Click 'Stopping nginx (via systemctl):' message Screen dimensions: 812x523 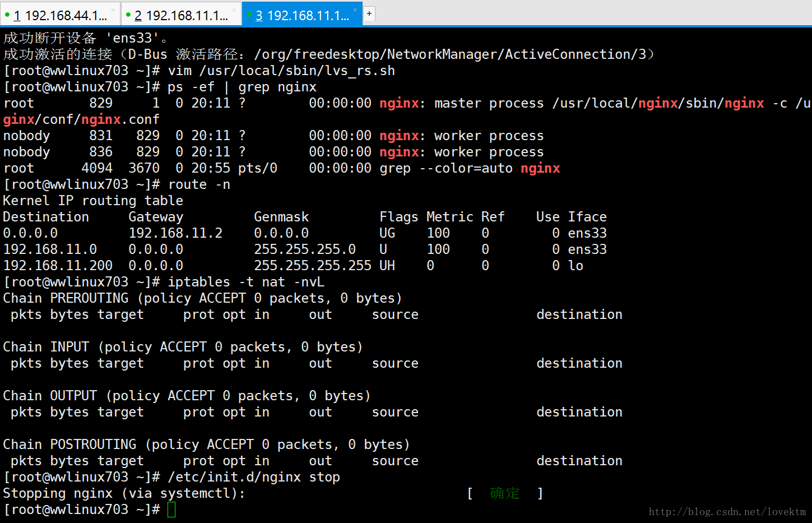point(124,493)
